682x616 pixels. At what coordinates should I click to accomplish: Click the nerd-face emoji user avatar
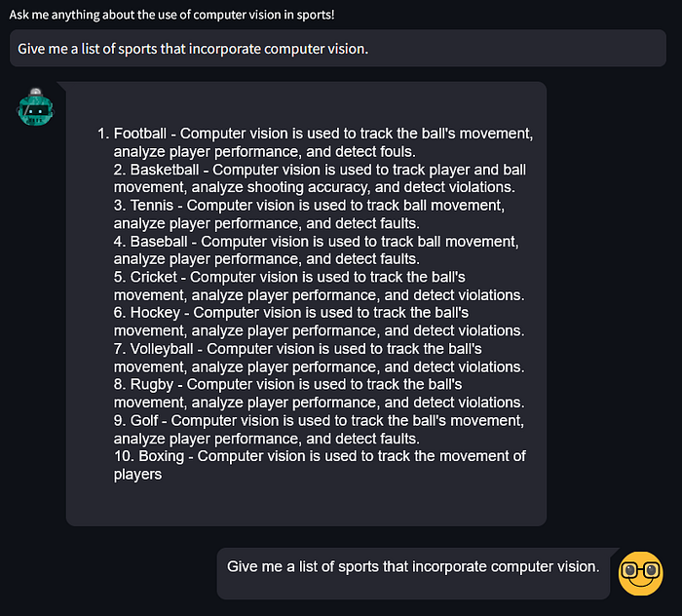click(640, 573)
